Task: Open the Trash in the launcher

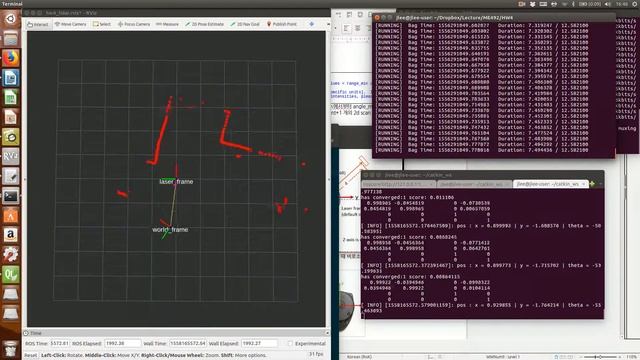Action: 11,348
